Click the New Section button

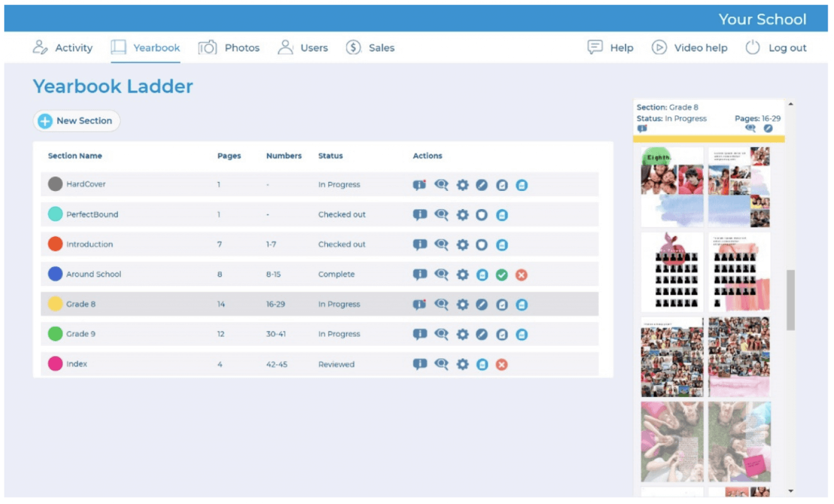coord(76,121)
